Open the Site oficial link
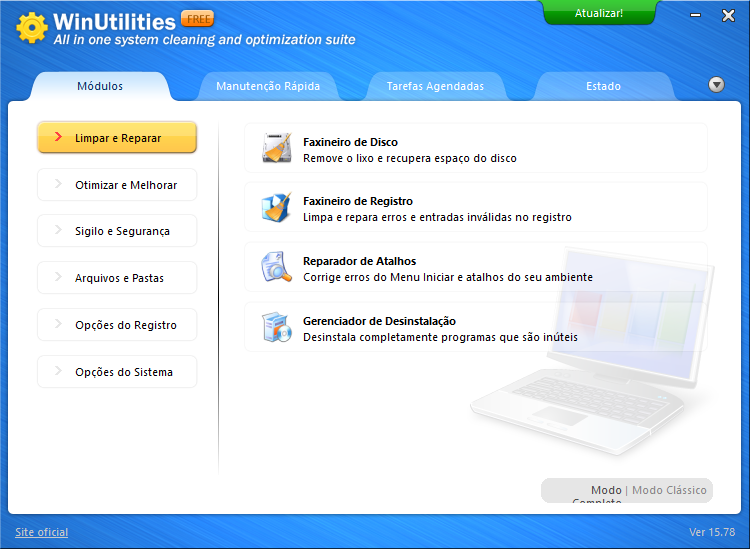Viewport: 750px width, 549px height. [x=42, y=532]
